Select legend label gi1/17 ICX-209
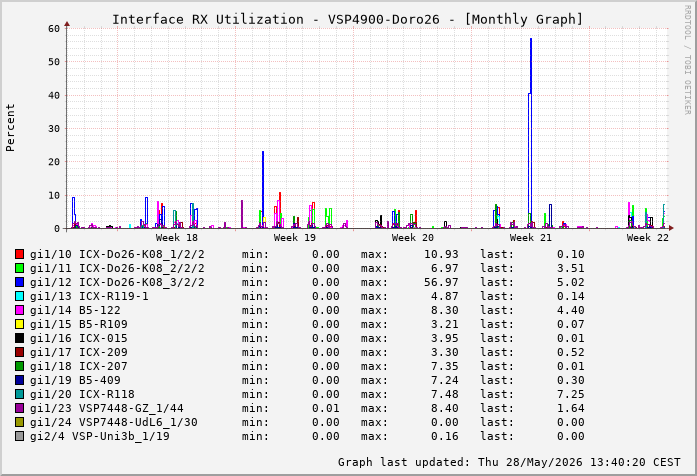697x476 pixels. click(79, 352)
